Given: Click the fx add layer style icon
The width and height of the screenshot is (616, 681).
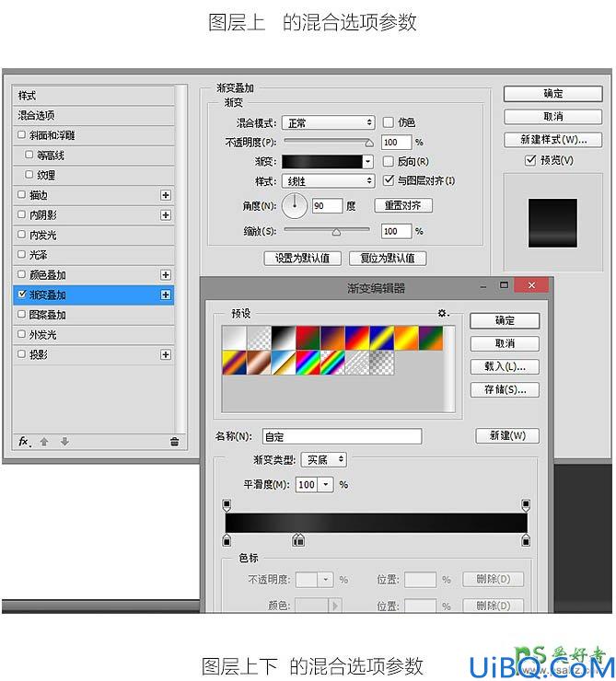Looking at the screenshot, I should point(24,442).
